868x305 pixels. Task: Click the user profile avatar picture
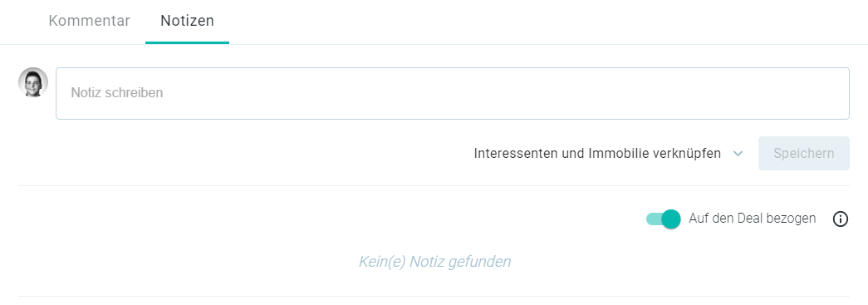click(33, 82)
